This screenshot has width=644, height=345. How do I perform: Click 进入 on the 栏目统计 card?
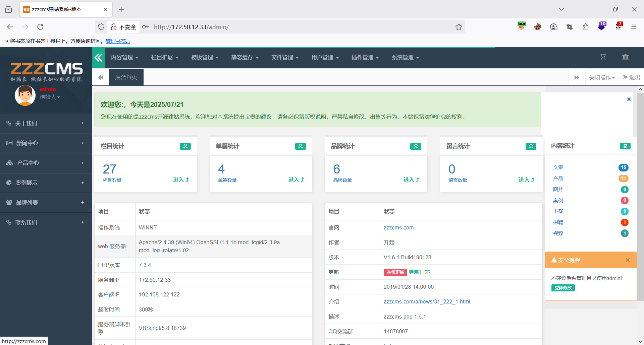point(181,180)
